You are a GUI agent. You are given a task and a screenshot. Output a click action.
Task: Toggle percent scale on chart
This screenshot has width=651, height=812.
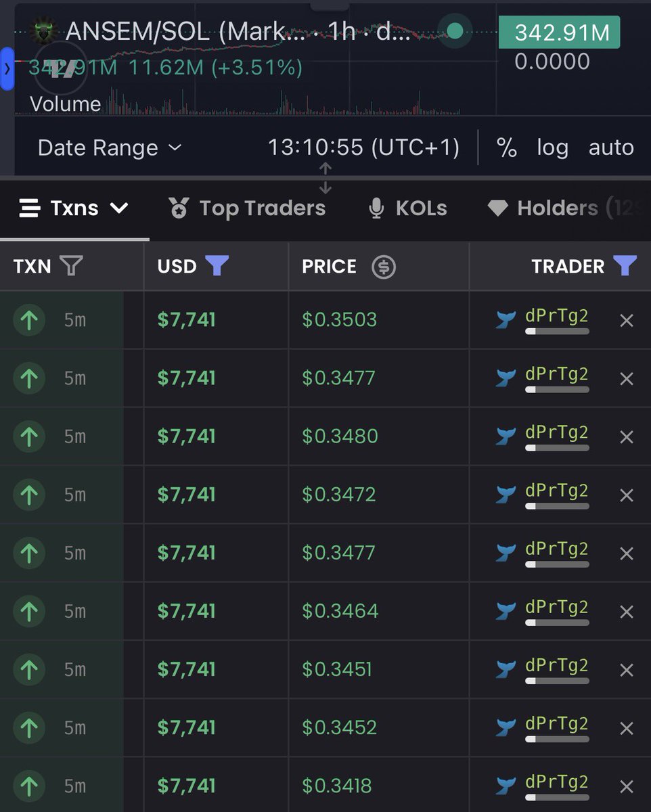tap(507, 148)
